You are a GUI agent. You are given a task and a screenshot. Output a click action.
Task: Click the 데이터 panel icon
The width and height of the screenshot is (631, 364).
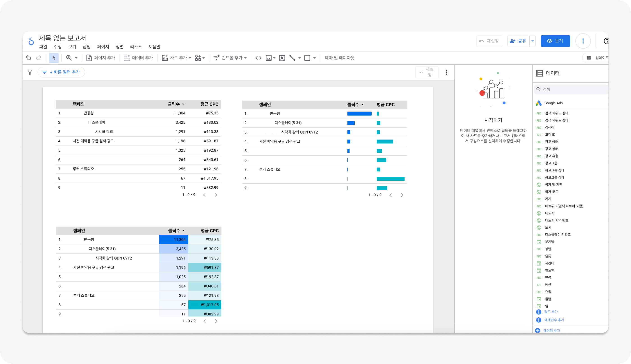coord(539,73)
